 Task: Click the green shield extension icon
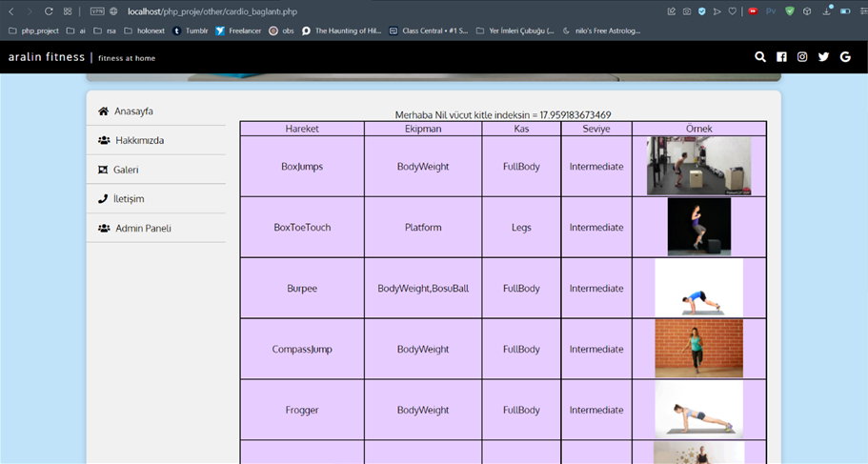[x=790, y=11]
